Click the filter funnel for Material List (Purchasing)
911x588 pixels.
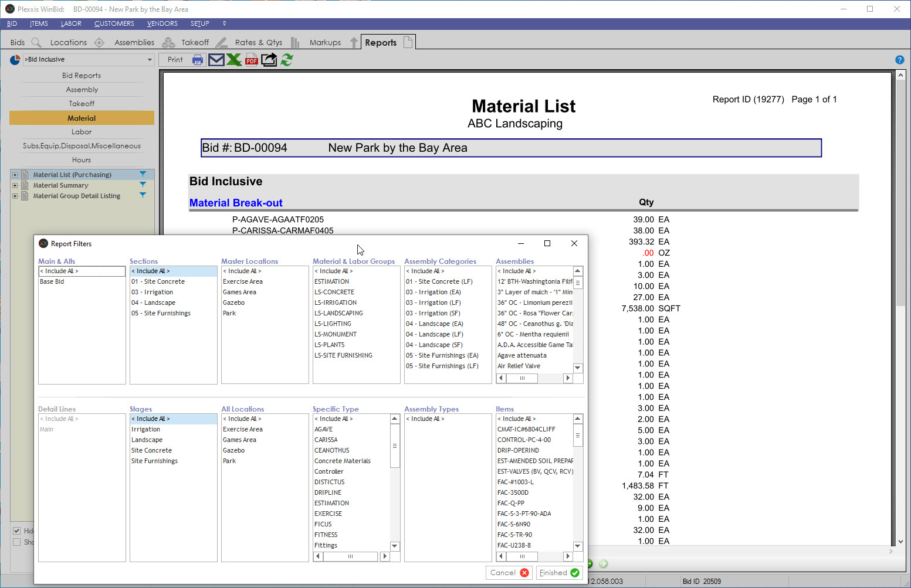[143, 174]
